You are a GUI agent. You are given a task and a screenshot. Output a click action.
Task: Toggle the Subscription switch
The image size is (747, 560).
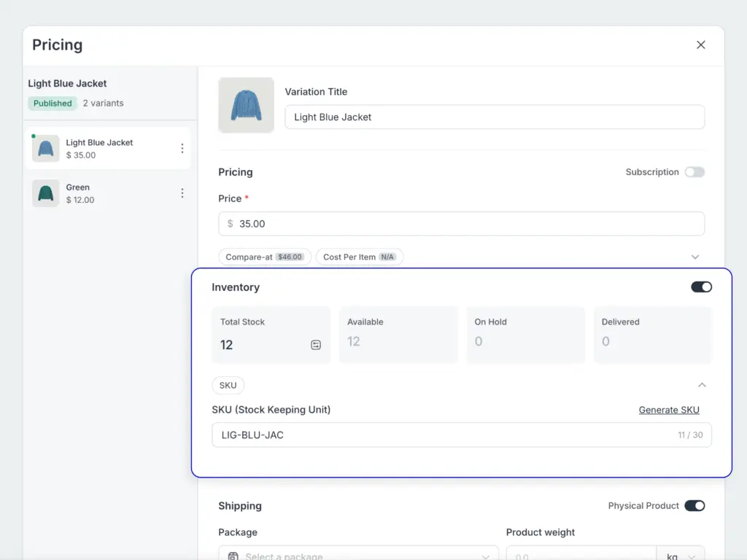(x=694, y=172)
